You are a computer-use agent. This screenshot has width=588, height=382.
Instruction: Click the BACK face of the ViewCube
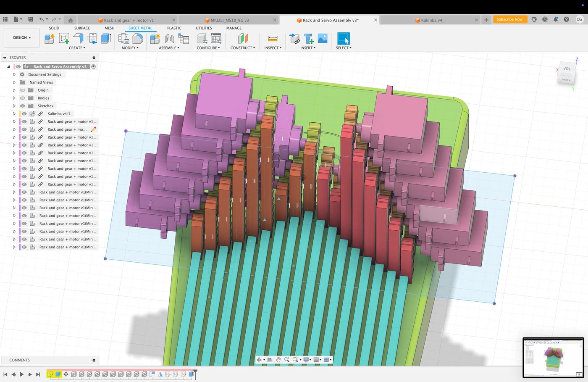click(x=566, y=79)
